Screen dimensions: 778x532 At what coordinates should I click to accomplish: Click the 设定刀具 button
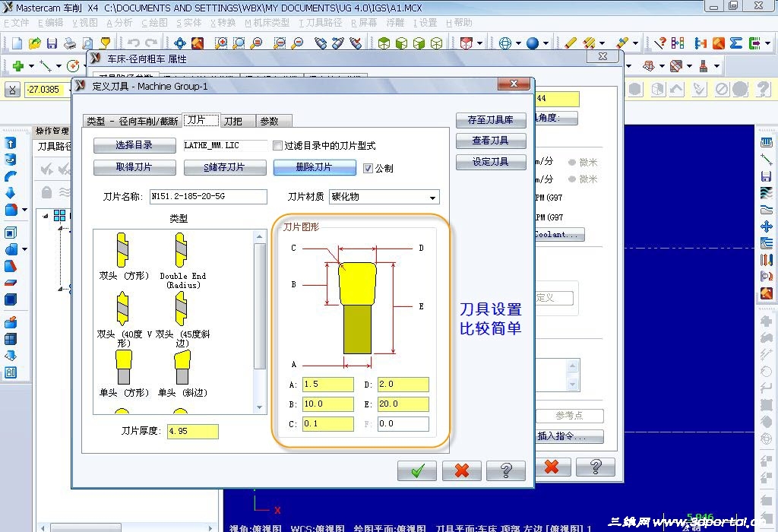[x=491, y=162]
